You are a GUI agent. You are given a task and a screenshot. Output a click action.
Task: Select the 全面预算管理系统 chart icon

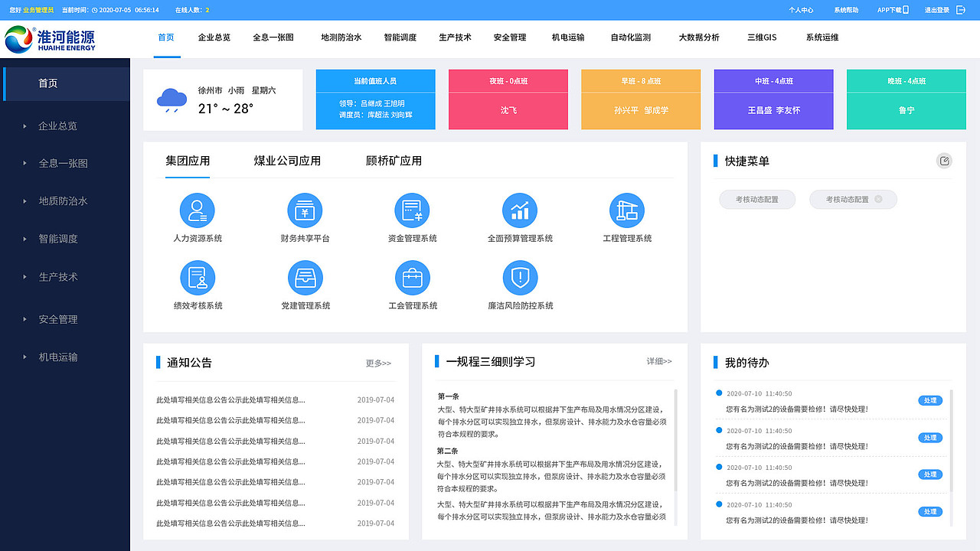520,210
